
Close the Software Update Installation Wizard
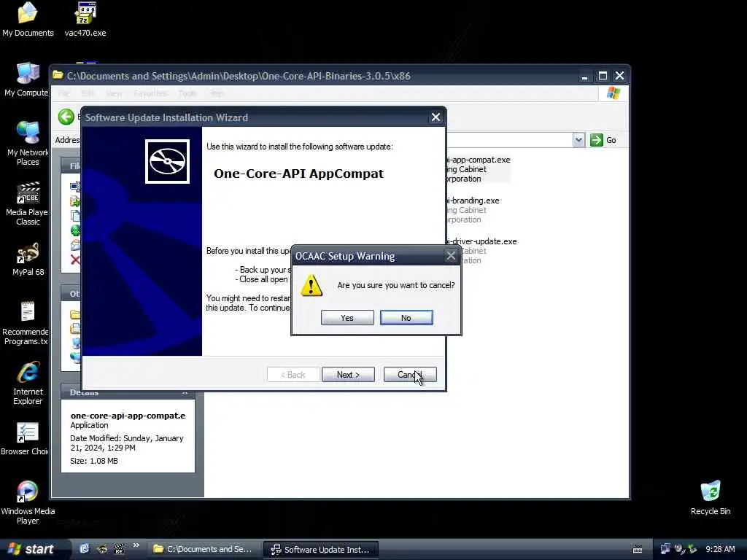coord(436,117)
